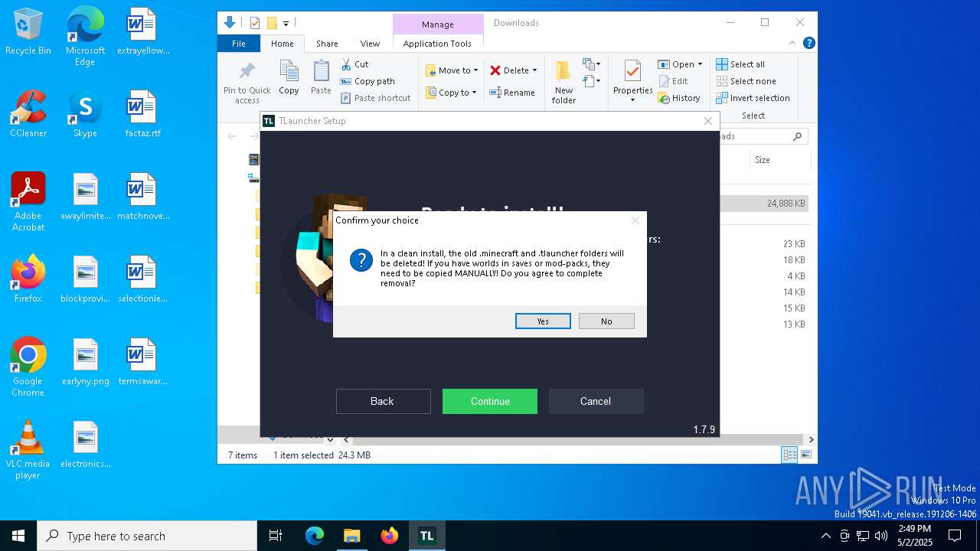Open Skype desktop shortcut
Screen dimensions: 980x551
coord(85,114)
